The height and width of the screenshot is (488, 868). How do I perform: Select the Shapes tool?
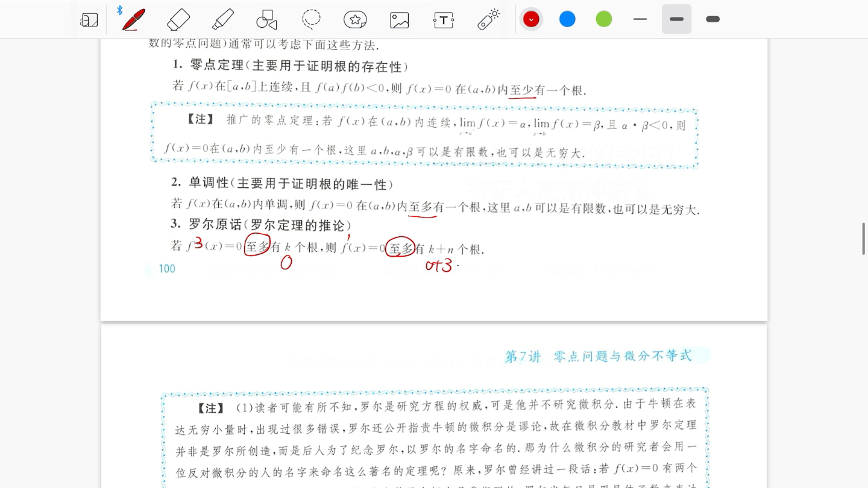(x=266, y=19)
